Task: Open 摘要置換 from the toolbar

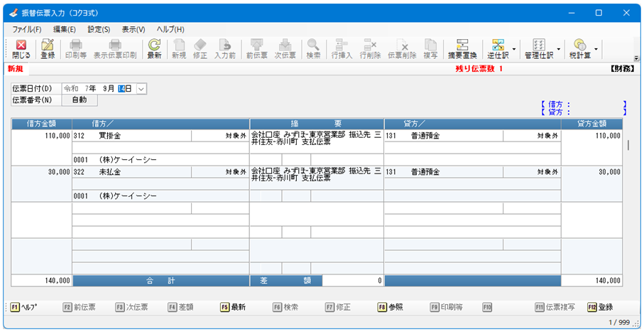Action: (462, 48)
